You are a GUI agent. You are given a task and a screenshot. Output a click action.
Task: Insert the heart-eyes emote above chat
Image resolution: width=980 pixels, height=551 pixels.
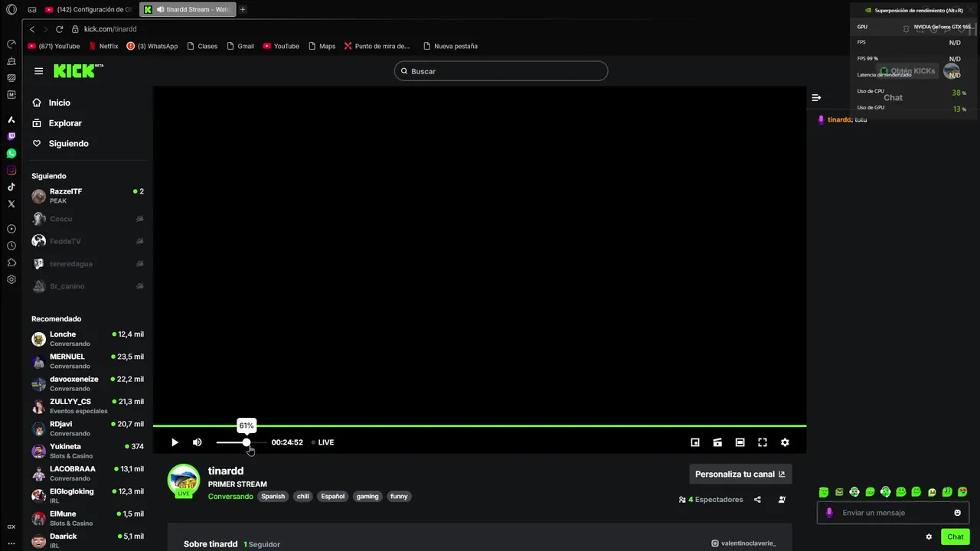pyautogui.click(x=962, y=492)
